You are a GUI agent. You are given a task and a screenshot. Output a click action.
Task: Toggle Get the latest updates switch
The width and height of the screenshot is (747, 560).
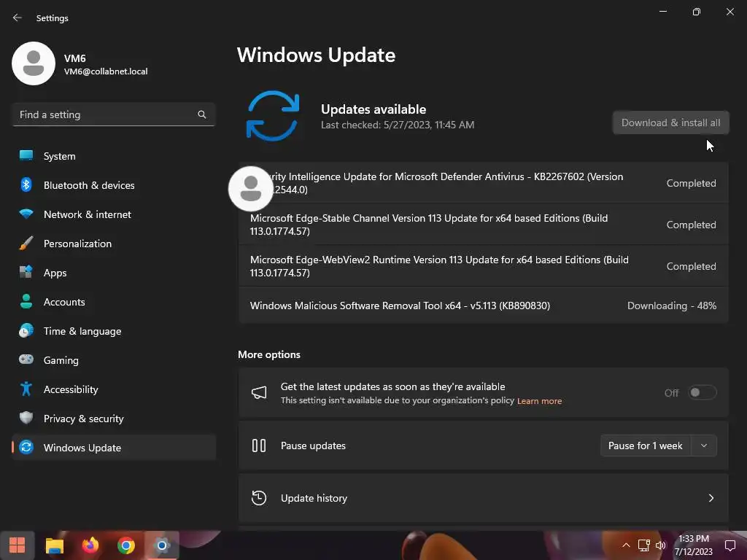(703, 392)
